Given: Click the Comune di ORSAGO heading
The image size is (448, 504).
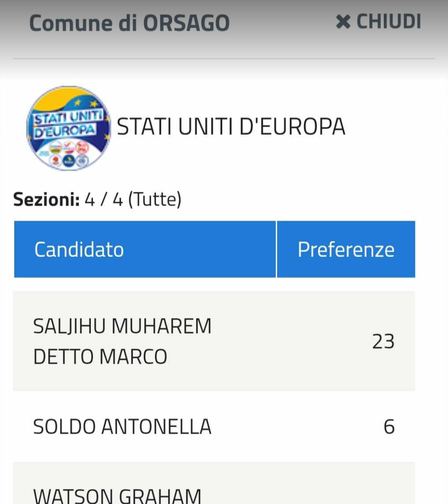Looking at the screenshot, I should click(129, 23).
